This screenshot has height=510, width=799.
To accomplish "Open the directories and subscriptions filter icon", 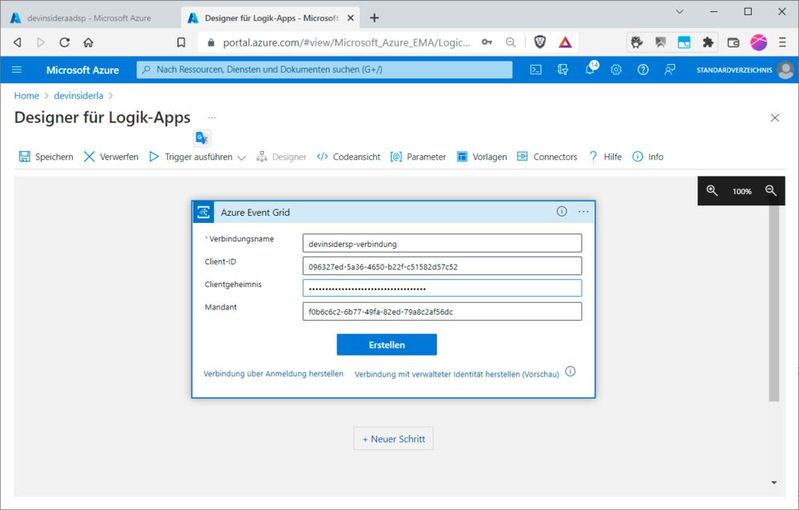I will pos(563,70).
